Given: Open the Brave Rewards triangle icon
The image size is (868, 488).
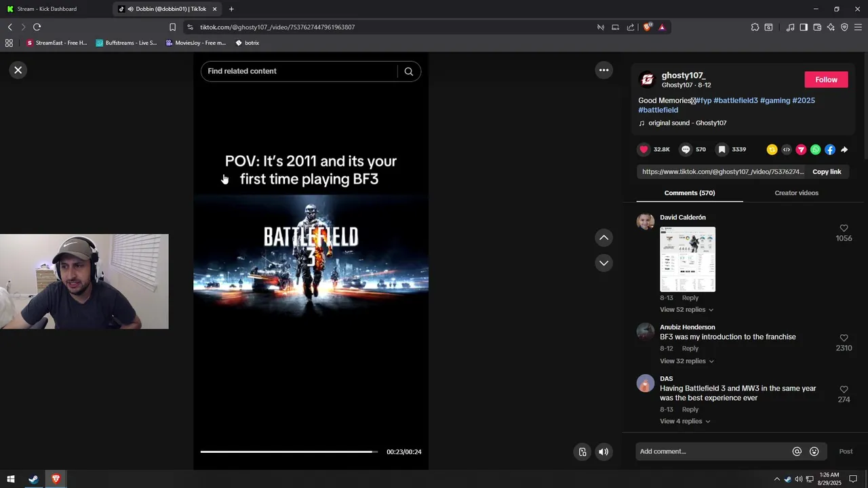Looking at the screenshot, I should 662,27.
